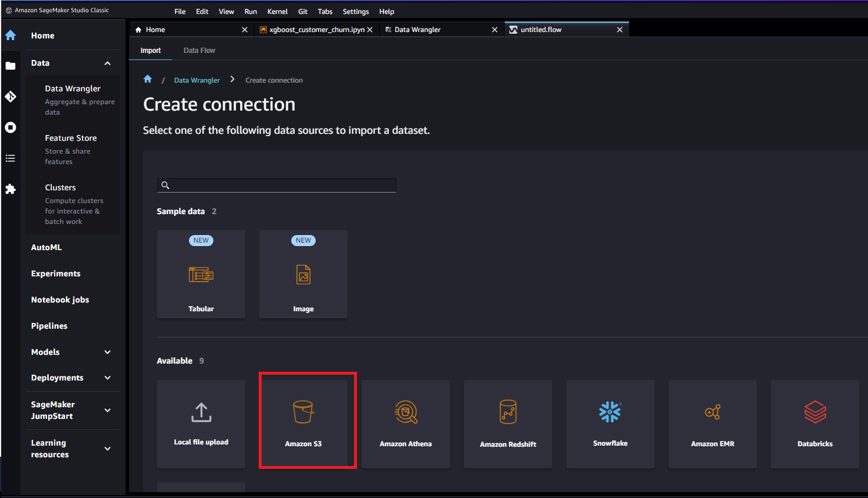Open the Help menu

coord(387,12)
